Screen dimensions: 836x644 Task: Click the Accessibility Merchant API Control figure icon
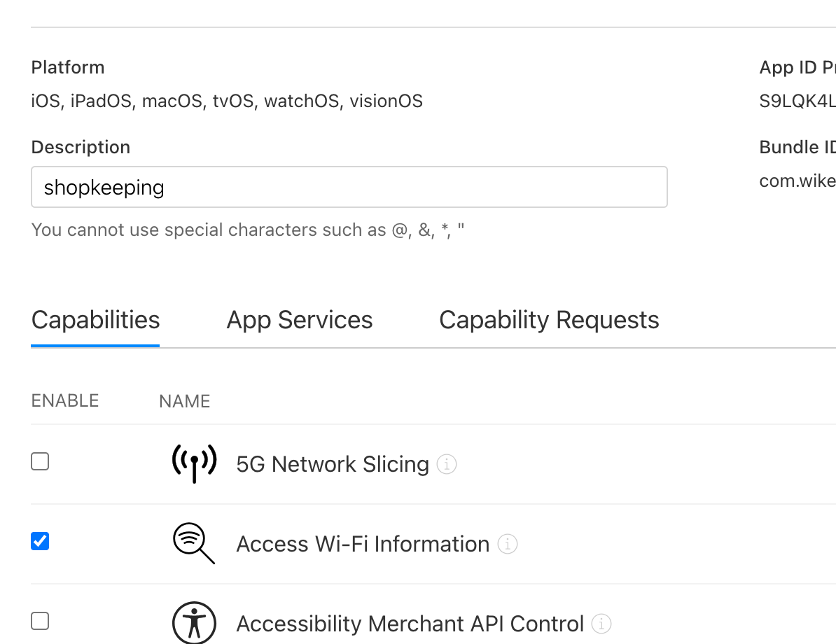[194, 622]
